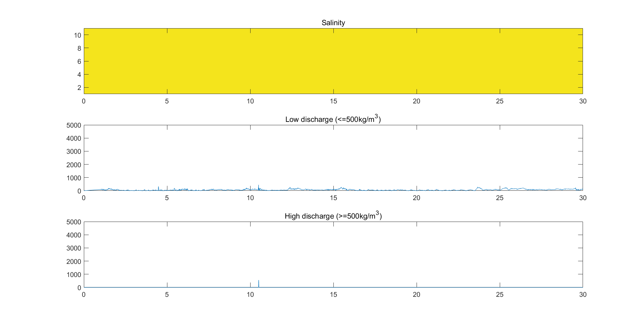
Task: Click the Low discharge subplot title
Action: 333,119
